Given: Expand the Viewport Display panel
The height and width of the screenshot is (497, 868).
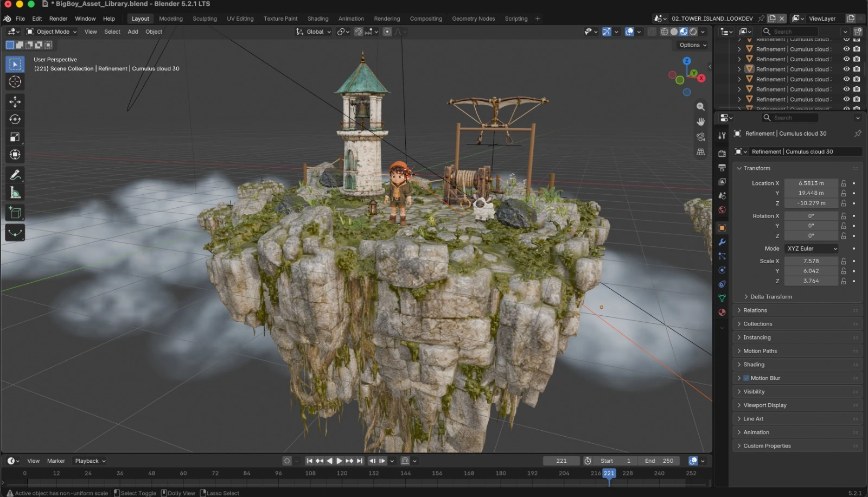Looking at the screenshot, I should coord(797,405).
